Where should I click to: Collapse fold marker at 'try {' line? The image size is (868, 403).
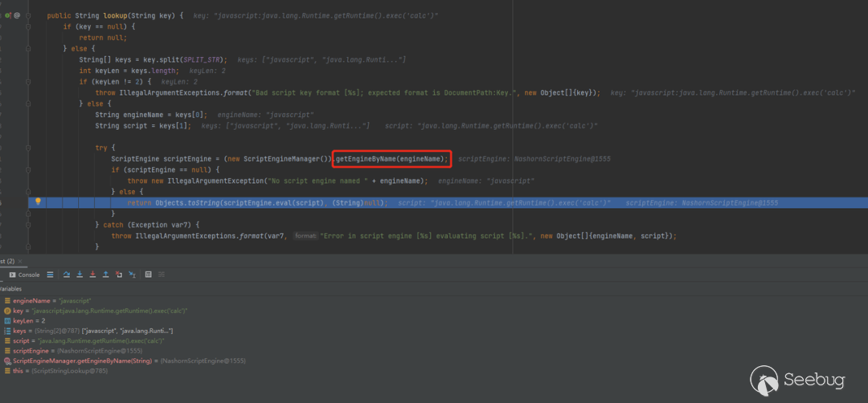click(28, 149)
